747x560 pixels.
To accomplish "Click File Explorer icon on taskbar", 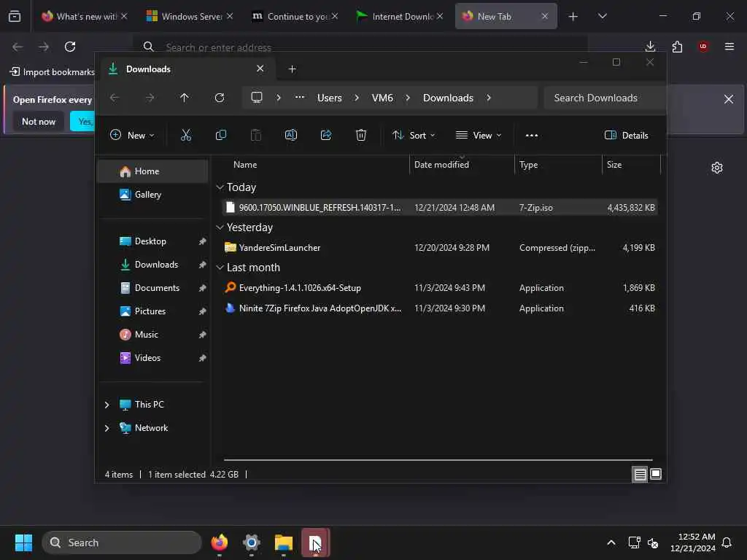I will tap(284, 542).
